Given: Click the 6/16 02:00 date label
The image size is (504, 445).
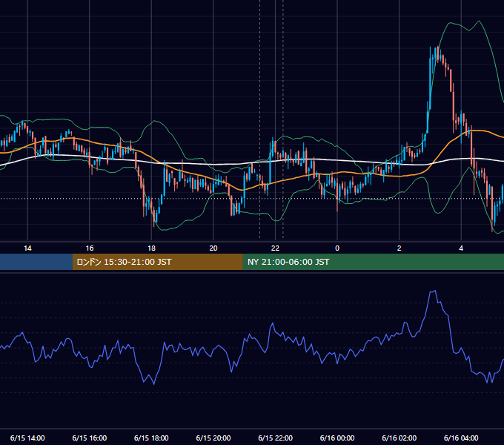Looking at the screenshot, I should (399, 438).
